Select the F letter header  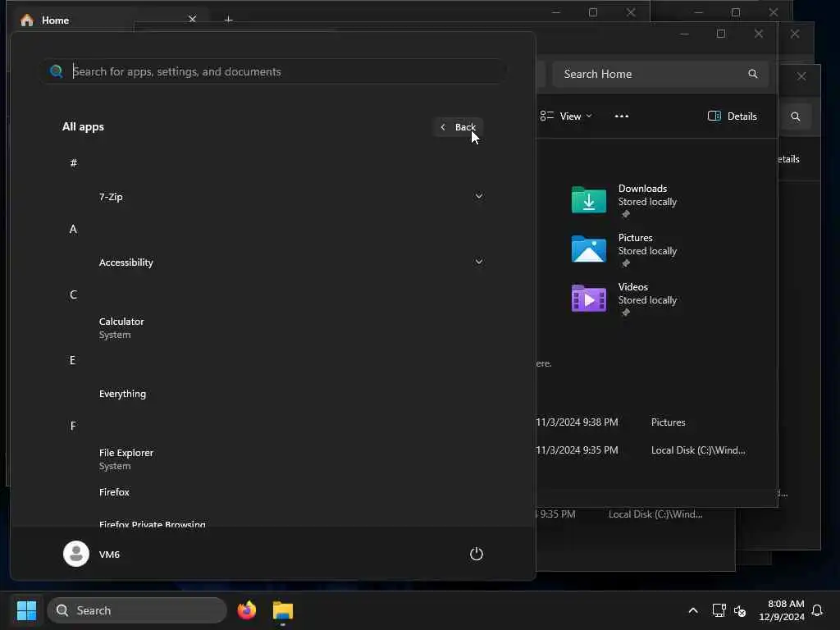point(73,426)
